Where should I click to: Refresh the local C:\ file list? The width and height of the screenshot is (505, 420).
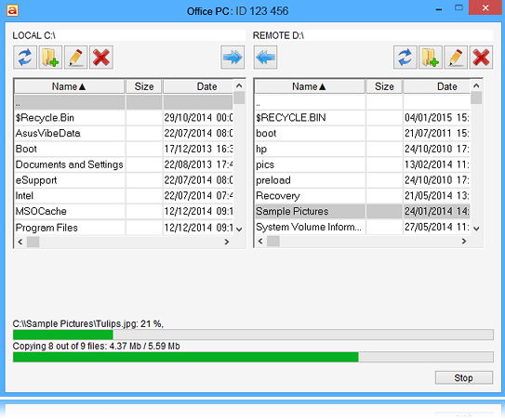pyautogui.click(x=25, y=58)
